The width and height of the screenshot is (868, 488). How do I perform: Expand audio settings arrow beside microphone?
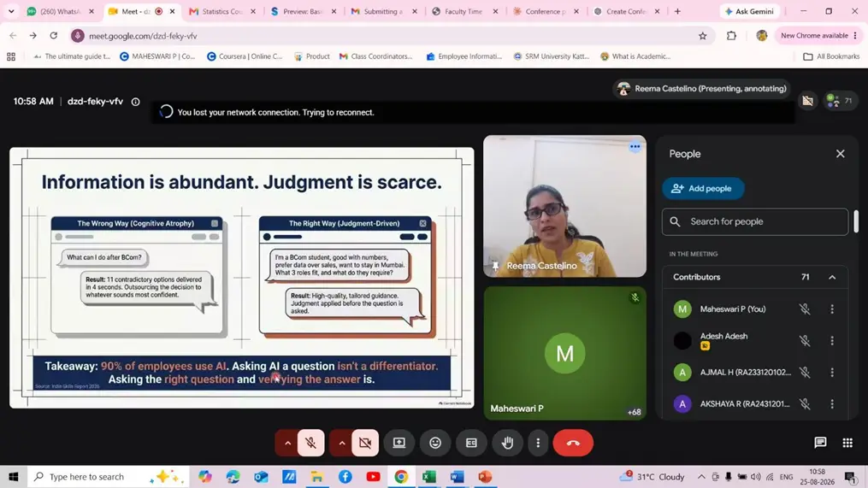287,443
